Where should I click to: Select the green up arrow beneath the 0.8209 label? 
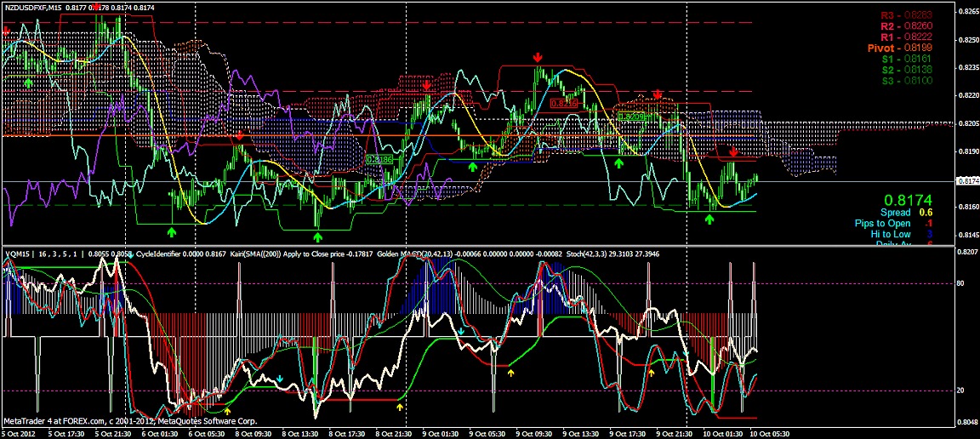[619, 161]
